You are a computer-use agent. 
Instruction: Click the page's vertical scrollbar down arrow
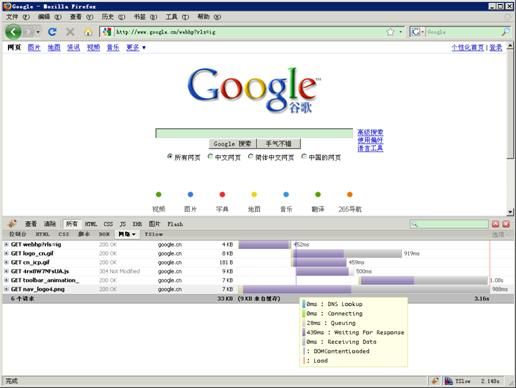coord(510,212)
